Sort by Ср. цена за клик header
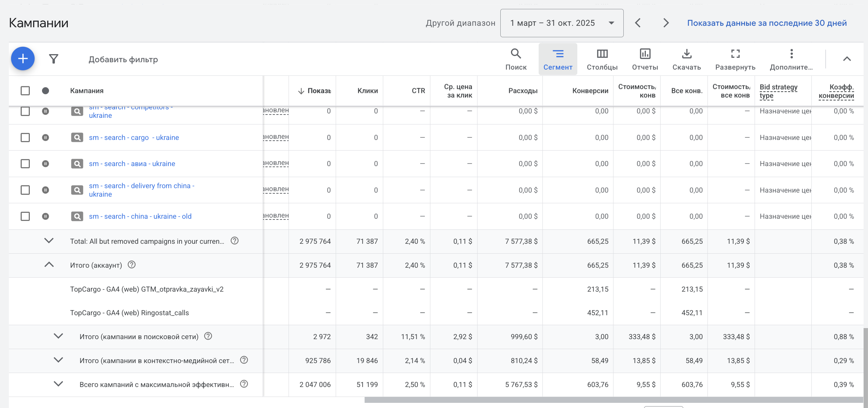868x408 pixels. (458, 91)
